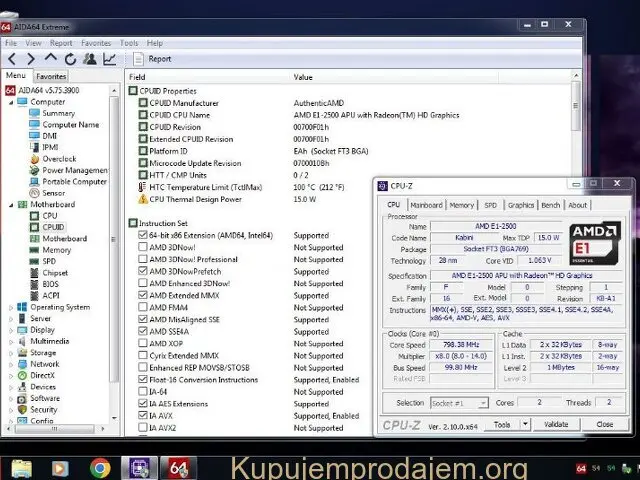Viewport: 640px width, 480px height.
Task: Click the Validate button in CPU-Z
Action: click(x=557, y=424)
